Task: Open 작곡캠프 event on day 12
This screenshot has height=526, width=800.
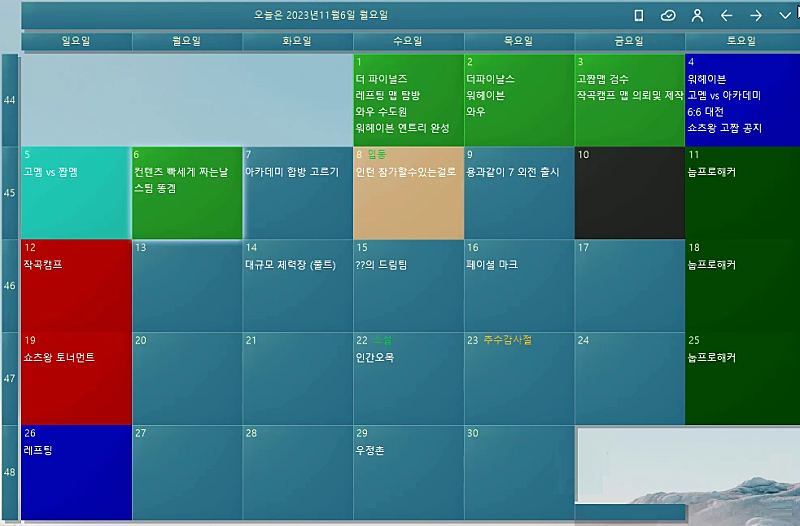Action: (x=43, y=265)
